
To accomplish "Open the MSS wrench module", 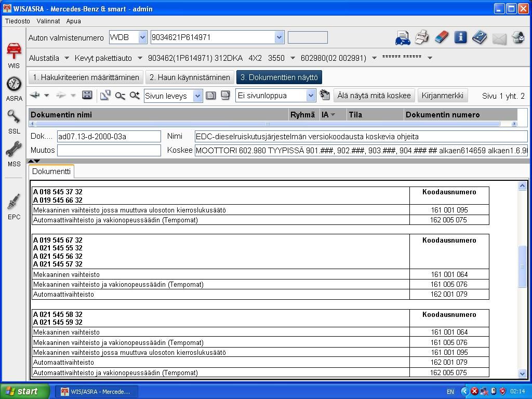I will [x=14, y=154].
